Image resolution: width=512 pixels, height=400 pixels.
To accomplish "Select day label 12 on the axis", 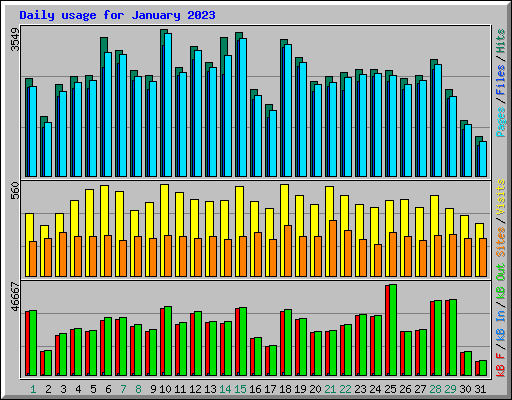I will tap(195, 389).
